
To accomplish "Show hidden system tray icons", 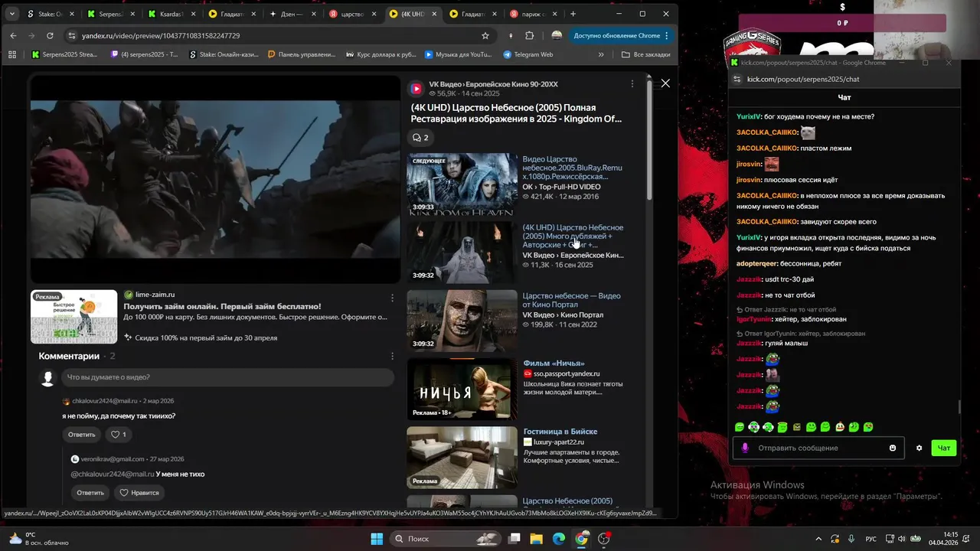I will point(818,539).
